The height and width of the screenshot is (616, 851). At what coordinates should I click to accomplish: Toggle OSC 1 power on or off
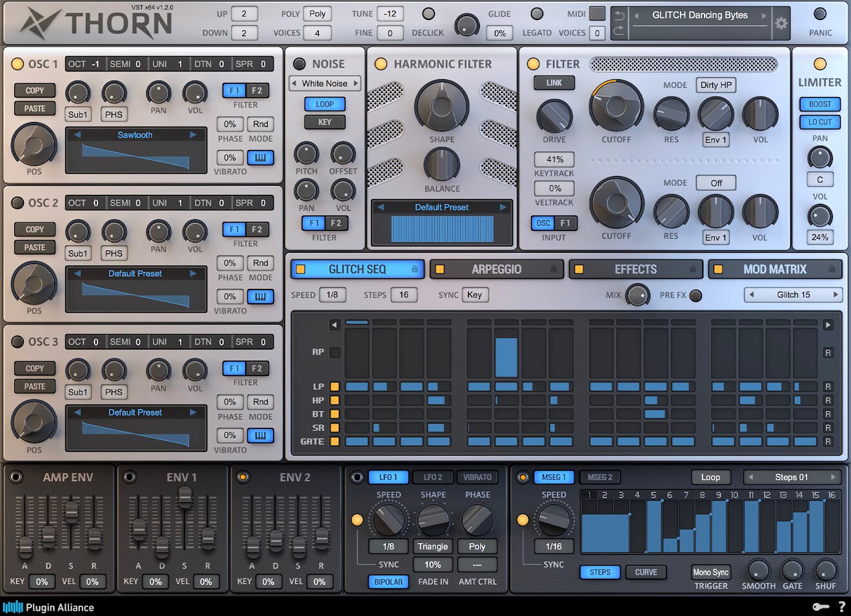point(17,64)
